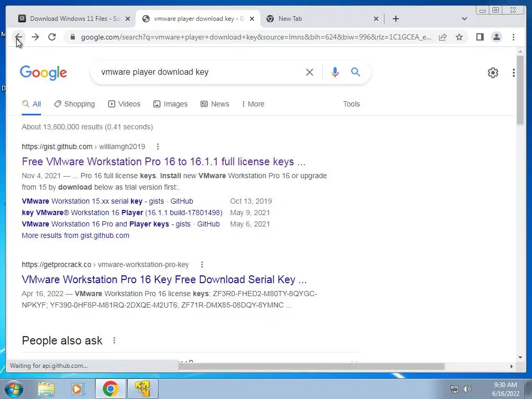Open a new tab with plus button

[x=395, y=19]
